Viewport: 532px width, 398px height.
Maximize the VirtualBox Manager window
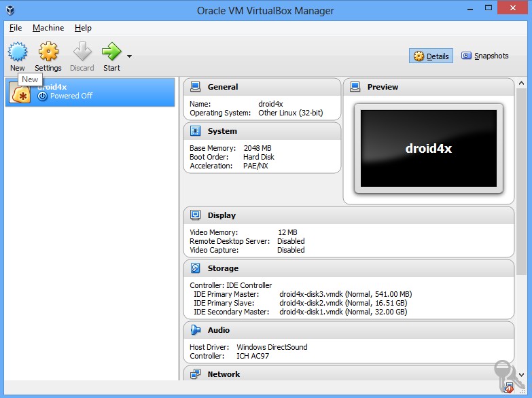pos(489,8)
